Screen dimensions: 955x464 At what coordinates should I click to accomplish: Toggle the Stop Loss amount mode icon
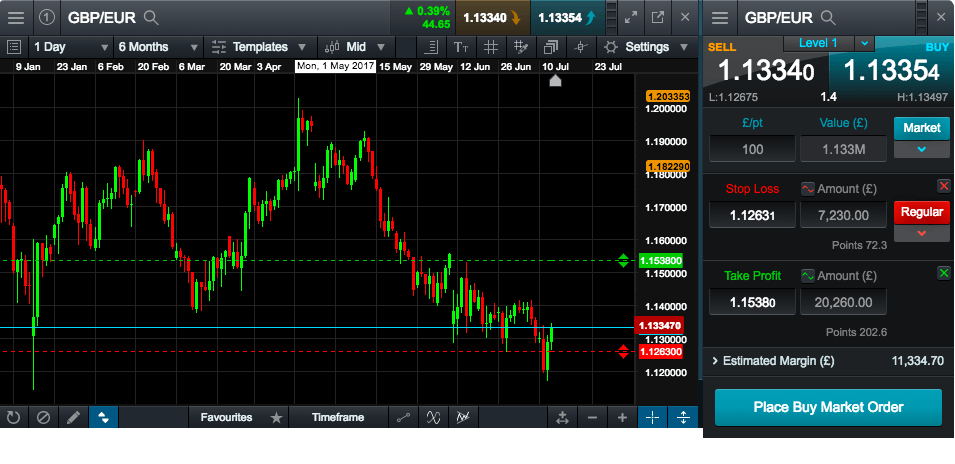807,189
